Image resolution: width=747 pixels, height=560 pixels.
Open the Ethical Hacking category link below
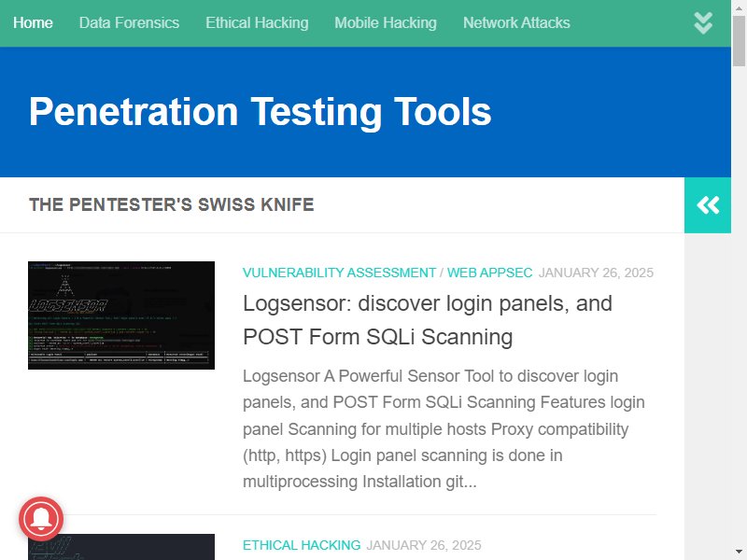pos(302,545)
